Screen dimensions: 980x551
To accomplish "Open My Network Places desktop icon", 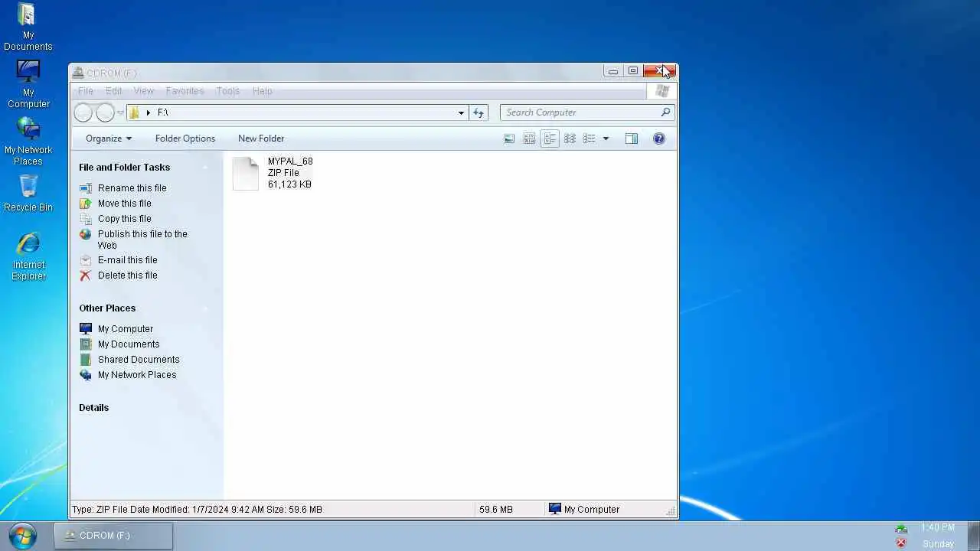I will (28, 142).
